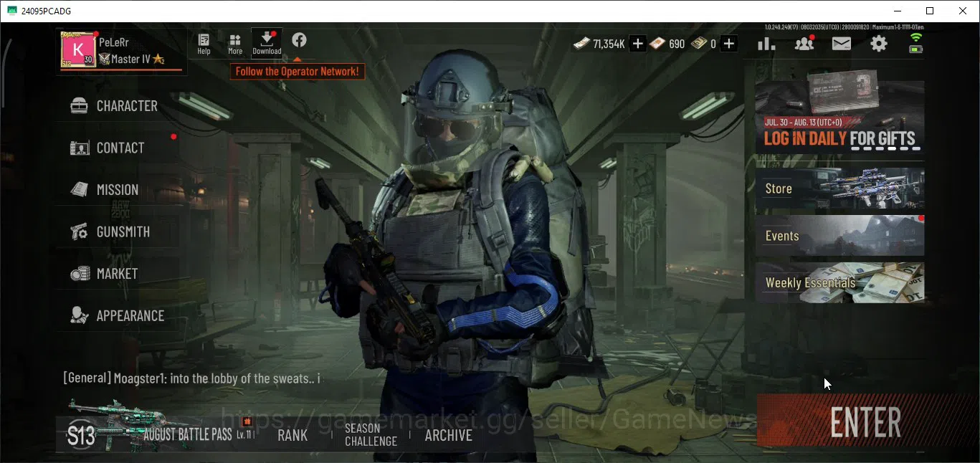Open the Facebook icon link
The width and height of the screenshot is (980, 463).
tap(299, 40)
